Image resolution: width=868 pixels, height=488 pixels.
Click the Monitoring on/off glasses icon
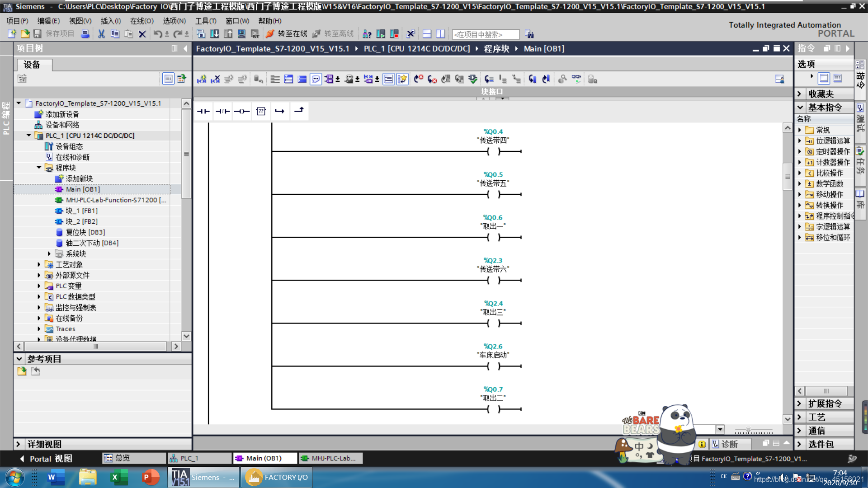pyautogui.click(x=576, y=79)
